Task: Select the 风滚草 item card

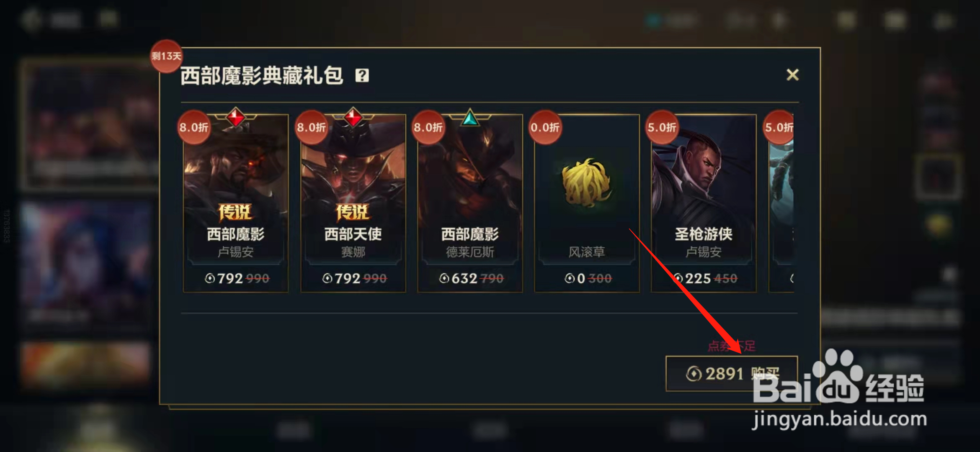Action: click(587, 203)
